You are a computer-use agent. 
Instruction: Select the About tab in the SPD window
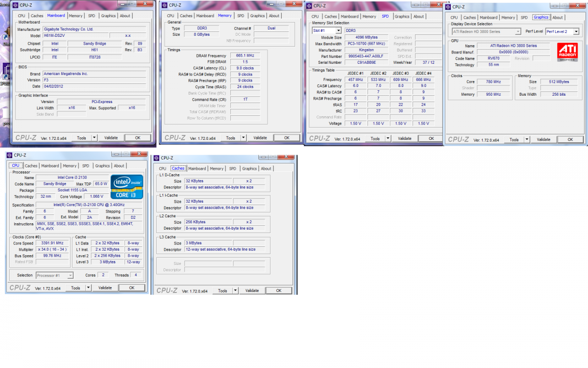coord(418,16)
